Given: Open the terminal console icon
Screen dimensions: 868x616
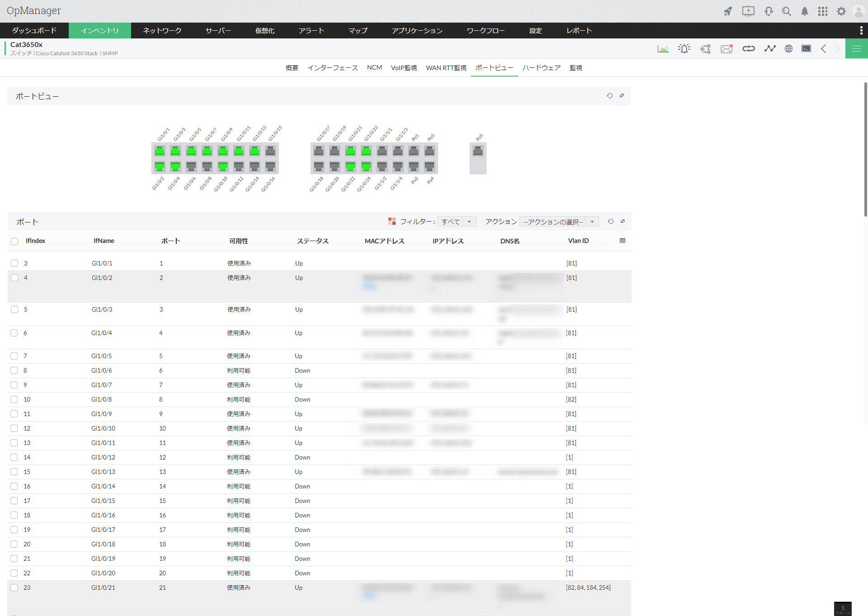Looking at the screenshot, I should click(806, 49).
